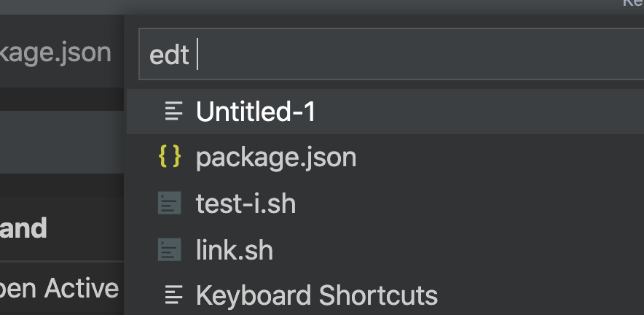The height and width of the screenshot is (315, 644).
Task: Pick the link.sh label from the list
Action: pos(234,250)
